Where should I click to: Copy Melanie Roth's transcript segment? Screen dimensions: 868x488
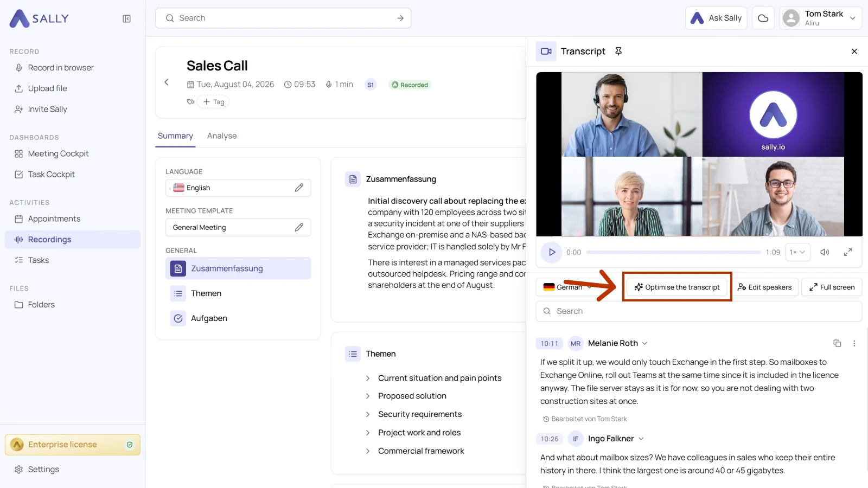click(837, 343)
